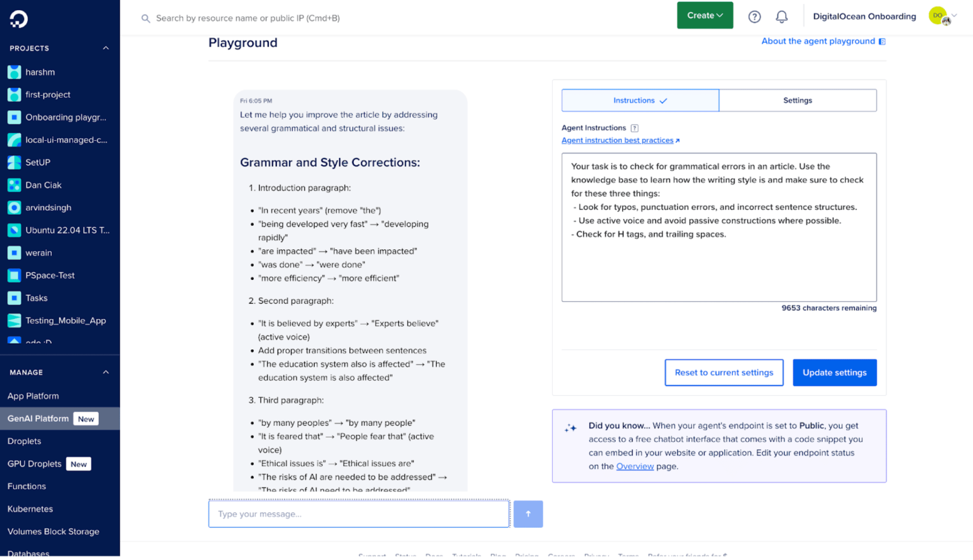Select the werain project name
Screen dimensions: 973x560
(x=39, y=253)
